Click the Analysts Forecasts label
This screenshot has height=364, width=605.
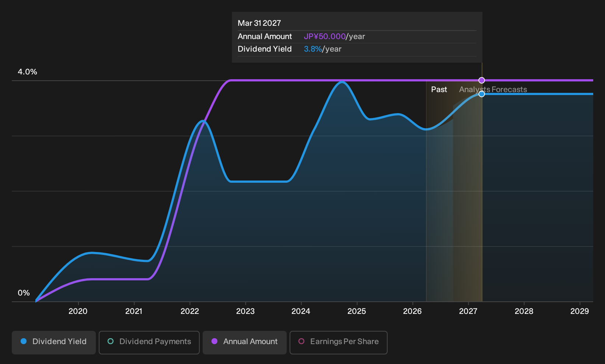click(493, 90)
